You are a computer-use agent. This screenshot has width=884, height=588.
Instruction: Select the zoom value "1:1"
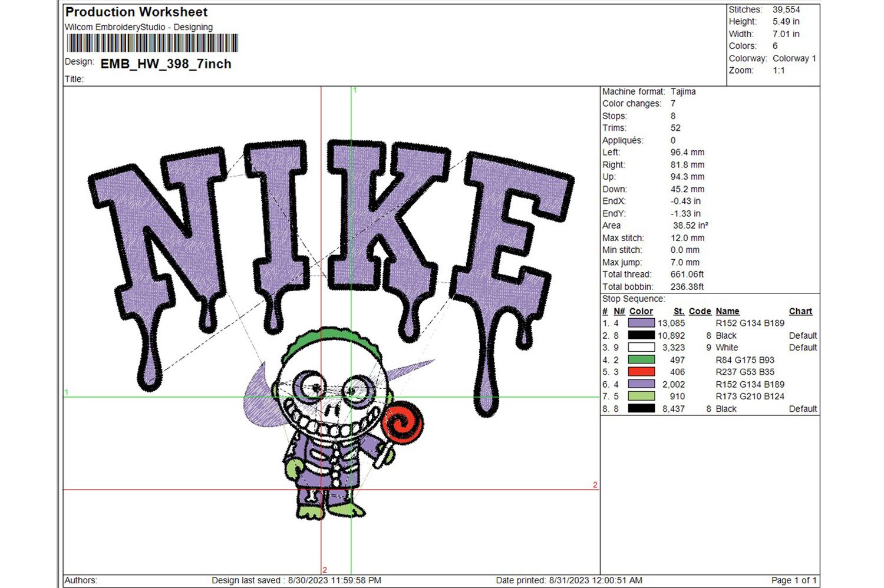[779, 71]
